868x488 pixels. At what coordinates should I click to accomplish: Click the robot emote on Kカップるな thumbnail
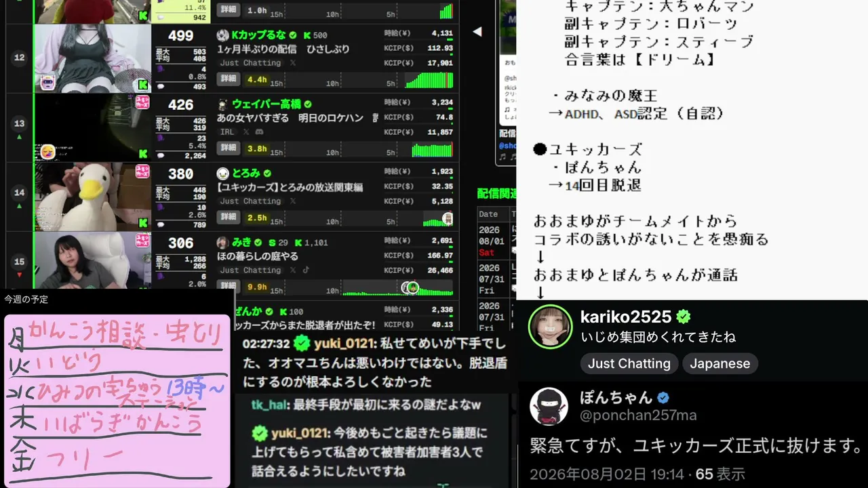[x=47, y=83]
